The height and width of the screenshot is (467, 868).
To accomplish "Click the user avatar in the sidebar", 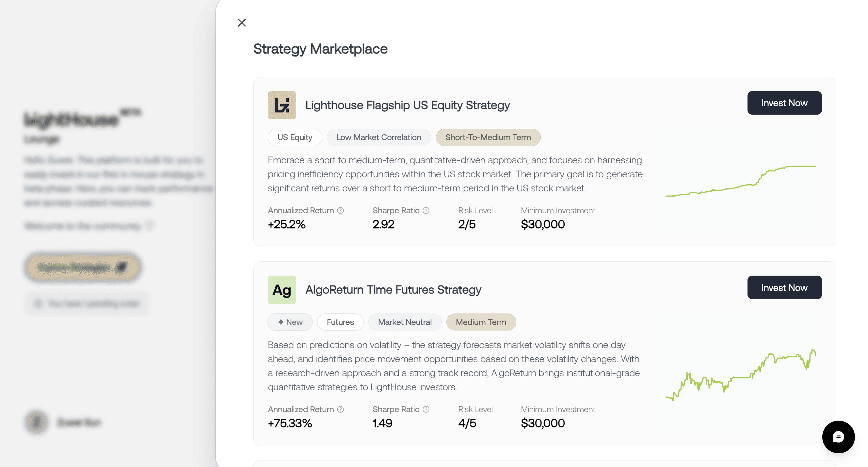I will (37, 423).
